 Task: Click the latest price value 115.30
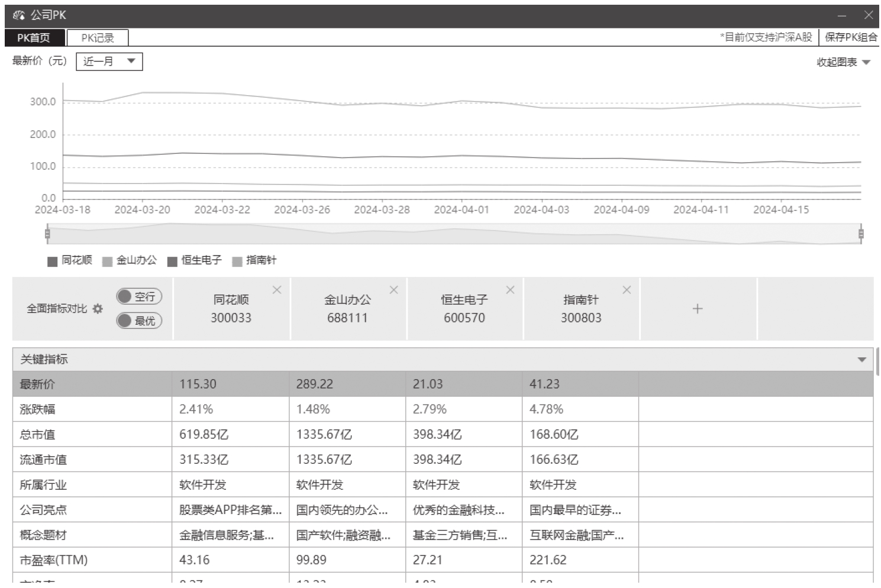(198, 385)
